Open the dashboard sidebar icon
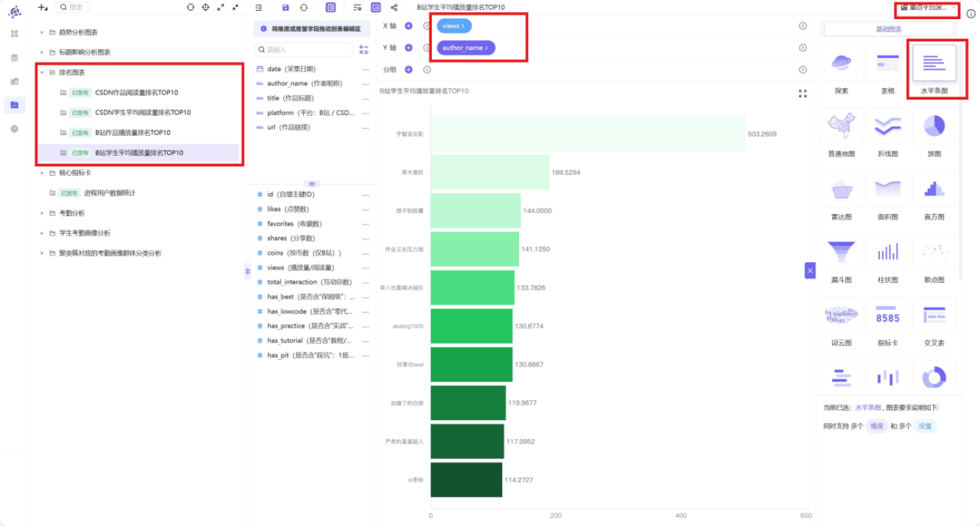980x526 pixels. coord(14,81)
